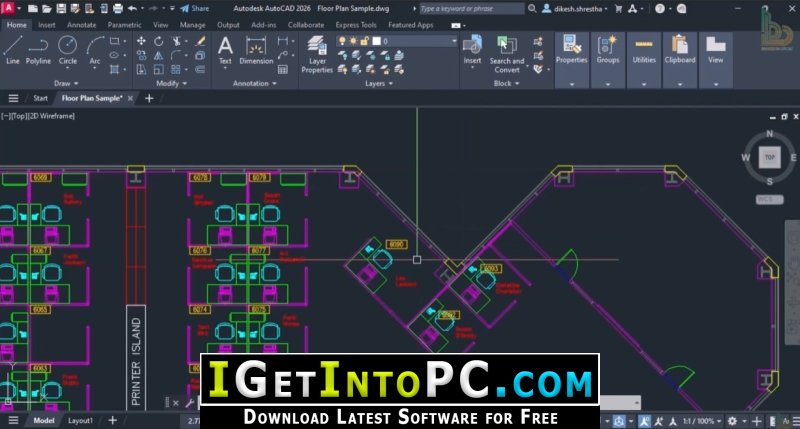Viewport: 800px width, 429px height.
Task: Expand the Draw panel
Action: click(x=66, y=83)
